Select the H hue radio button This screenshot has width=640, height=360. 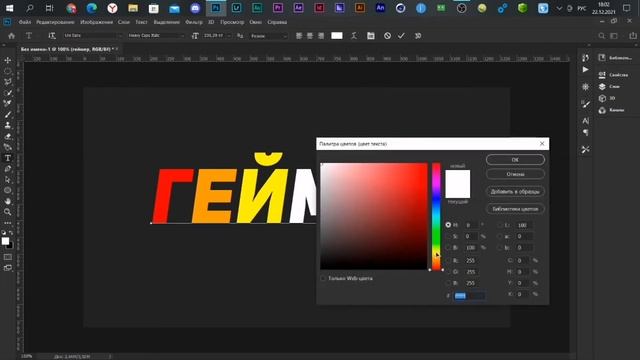[448, 225]
